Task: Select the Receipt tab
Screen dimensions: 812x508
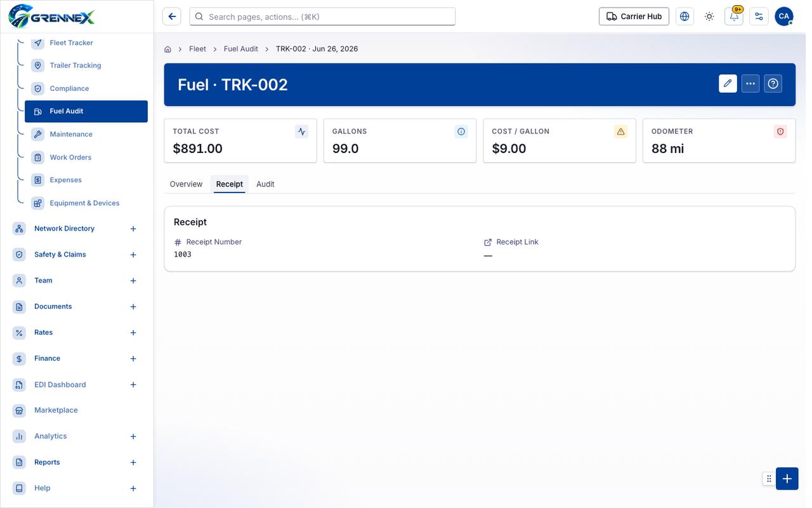Action: [230, 184]
